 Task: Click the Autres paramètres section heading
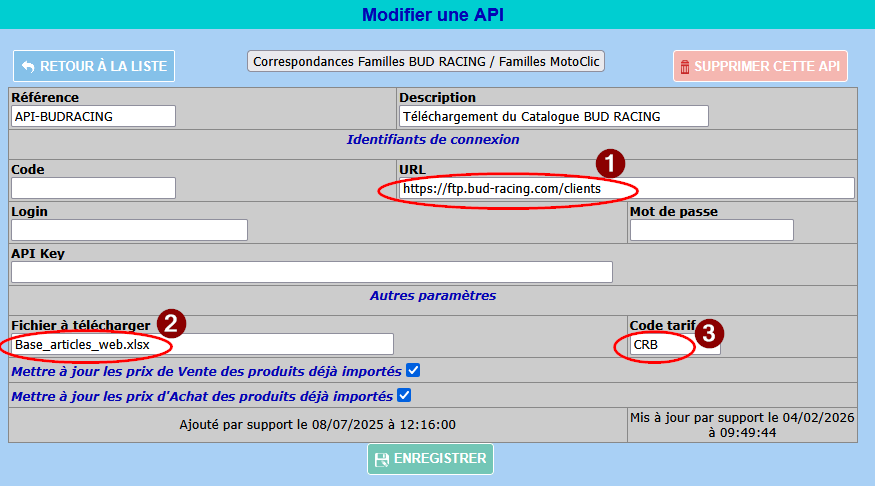pyautogui.click(x=433, y=296)
